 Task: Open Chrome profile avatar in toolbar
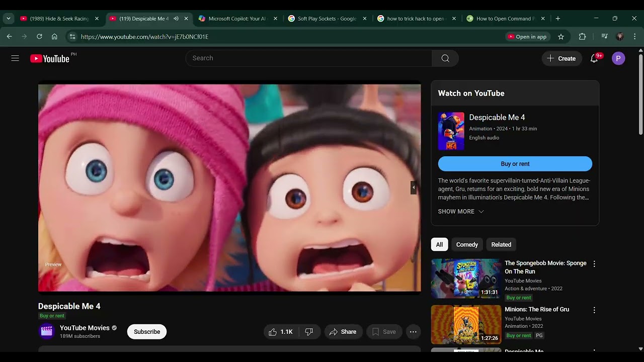tap(620, 37)
